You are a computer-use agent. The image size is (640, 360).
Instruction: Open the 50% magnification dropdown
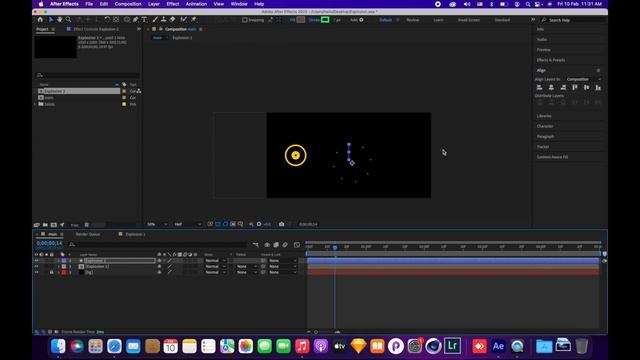(x=157, y=224)
